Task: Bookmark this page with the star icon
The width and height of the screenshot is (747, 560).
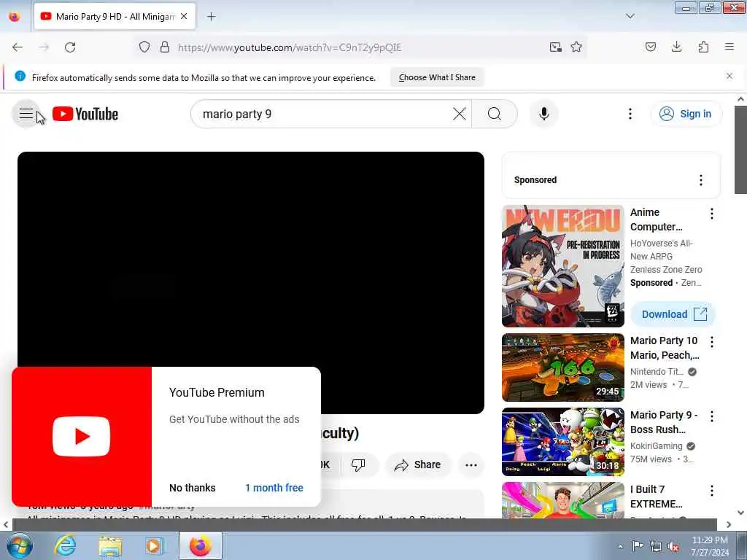Action: pyautogui.click(x=576, y=47)
